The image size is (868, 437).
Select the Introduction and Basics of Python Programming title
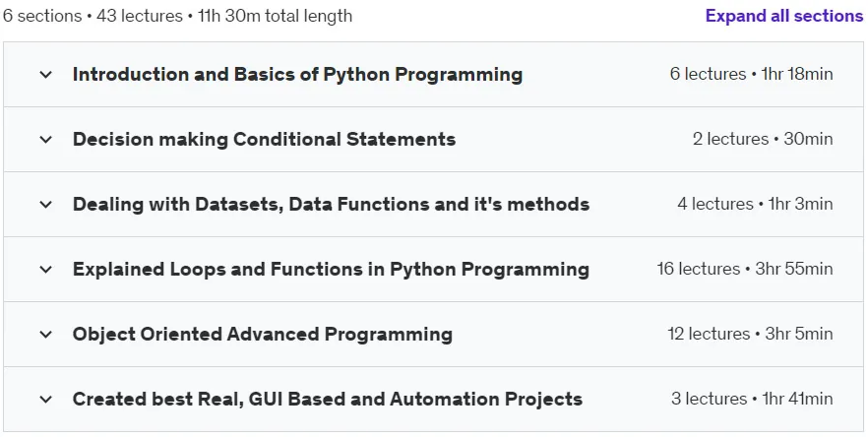pyautogui.click(x=297, y=74)
